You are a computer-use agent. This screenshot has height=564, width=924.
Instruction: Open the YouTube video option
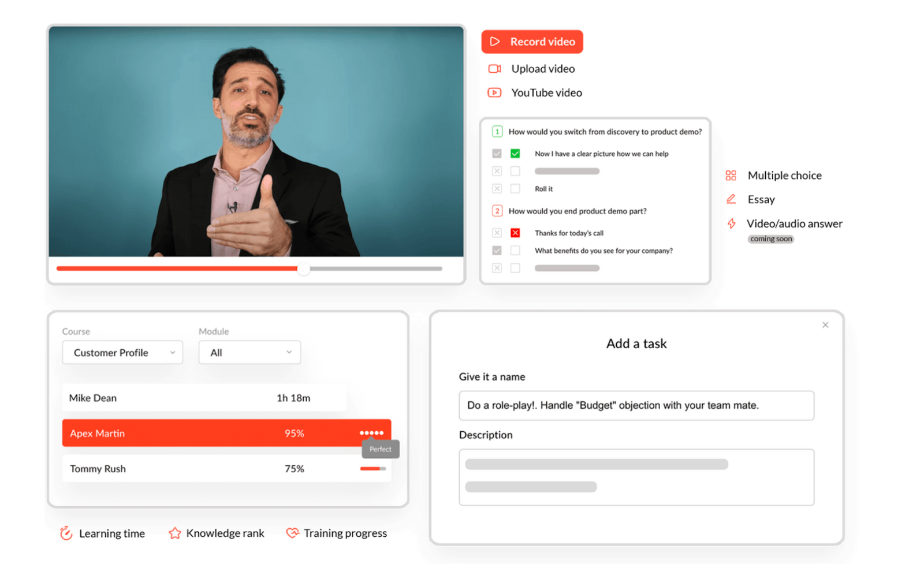[x=494, y=92]
